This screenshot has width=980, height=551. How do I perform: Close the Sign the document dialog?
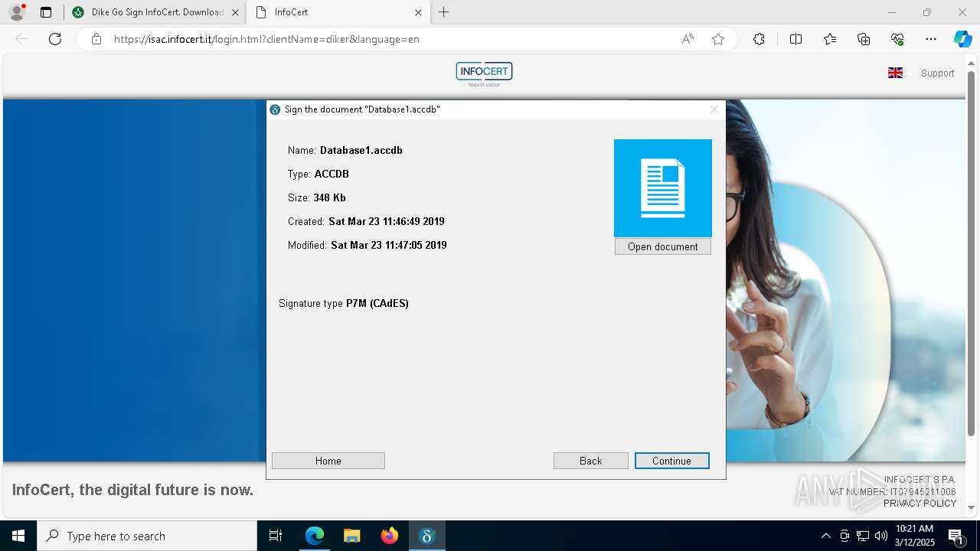714,109
